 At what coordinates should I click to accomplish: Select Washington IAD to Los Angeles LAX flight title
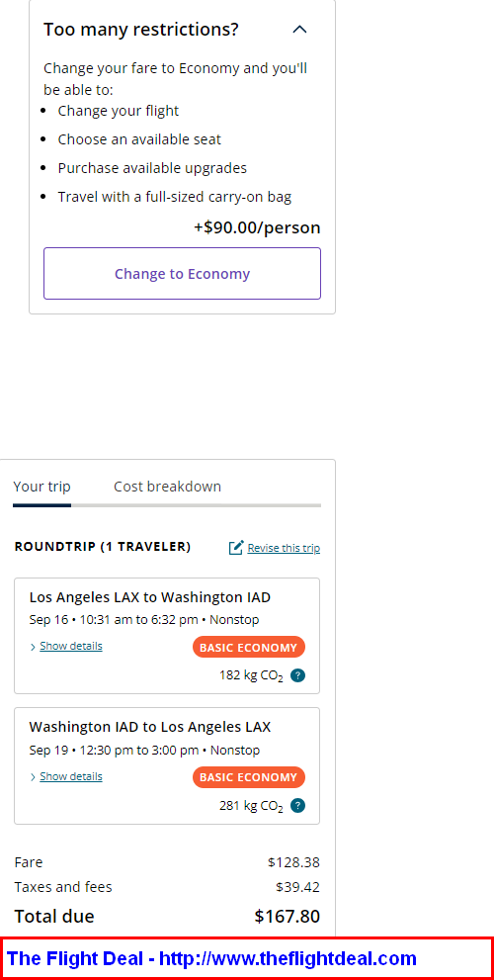pos(150,728)
